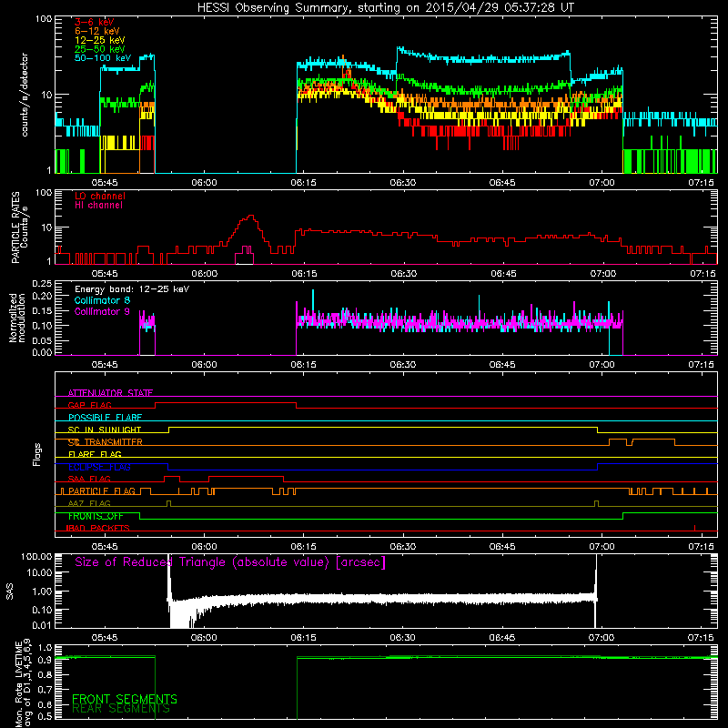The width and height of the screenshot is (728, 728).
Task: Select the green '25-50 keV' legend entry
Action: pyautogui.click(x=99, y=49)
